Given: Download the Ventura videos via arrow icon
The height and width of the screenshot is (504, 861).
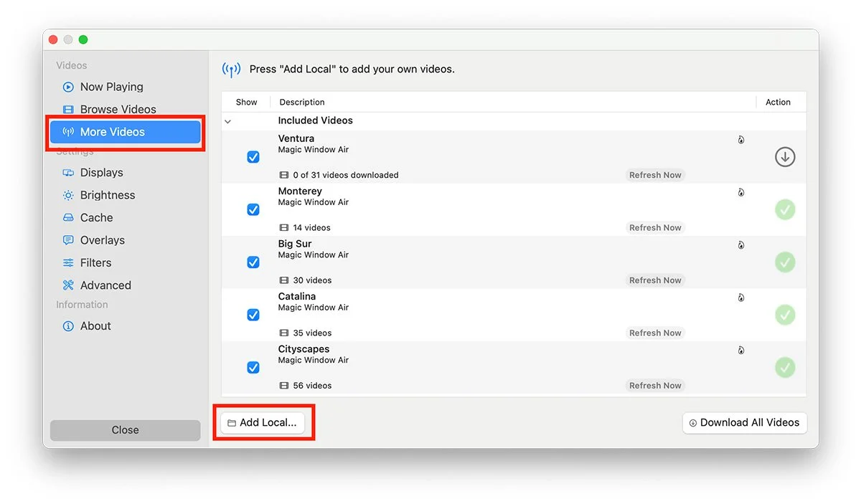Looking at the screenshot, I should 785,156.
